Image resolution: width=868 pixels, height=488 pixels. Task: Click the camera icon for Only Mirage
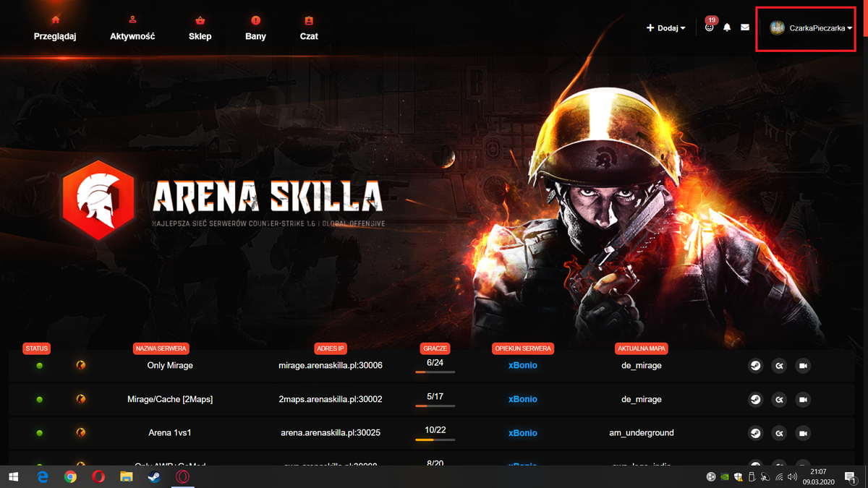803,366
